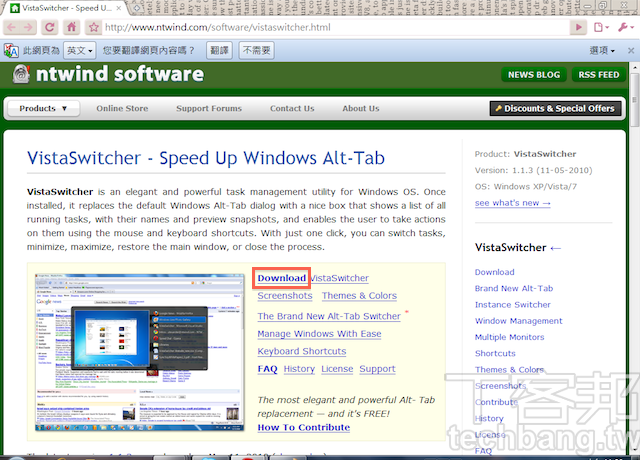Reload the page with the refresh icon
The width and height of the screenshot is (640, 460).
click(x=50, y=27)
